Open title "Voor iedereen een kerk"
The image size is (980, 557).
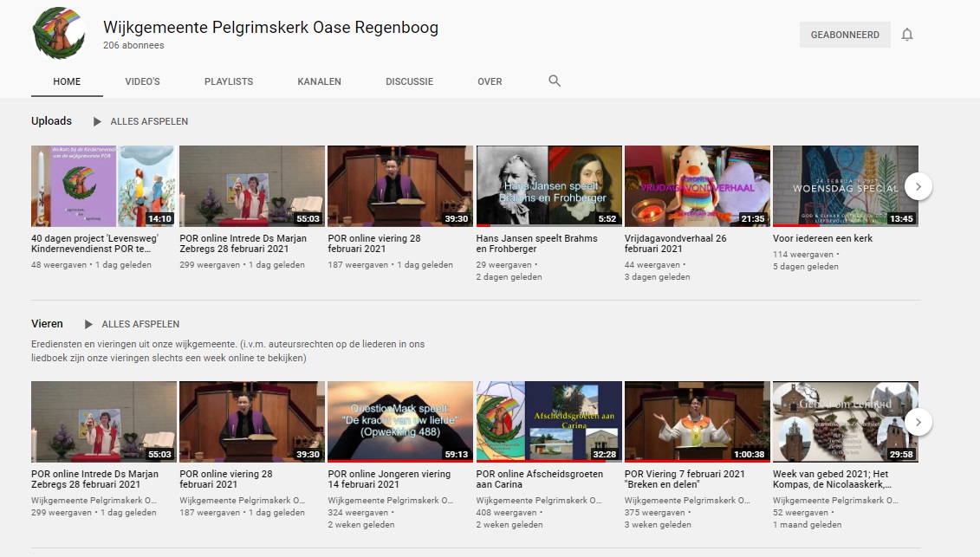pyautogui.click(x=822, y=238)
